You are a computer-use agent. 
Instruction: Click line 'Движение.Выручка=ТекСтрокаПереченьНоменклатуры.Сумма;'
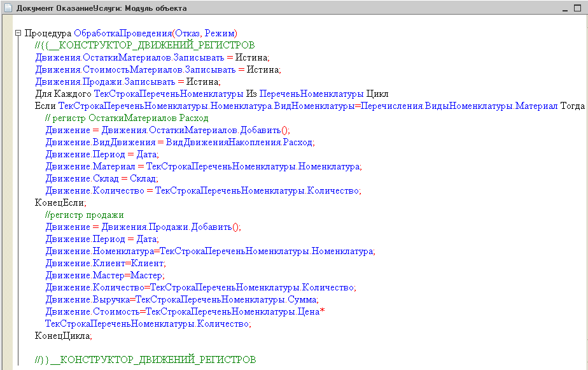(x=182, y=300)
